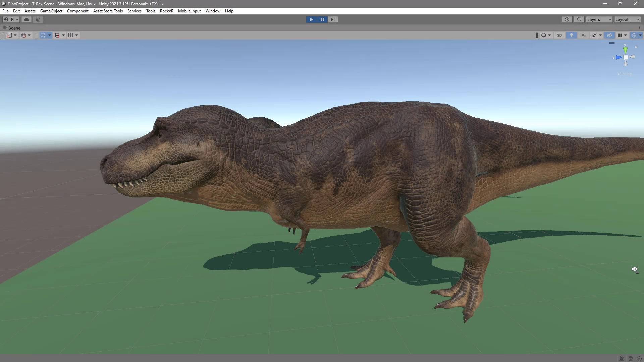Open the Help menu

coord(229,11)
